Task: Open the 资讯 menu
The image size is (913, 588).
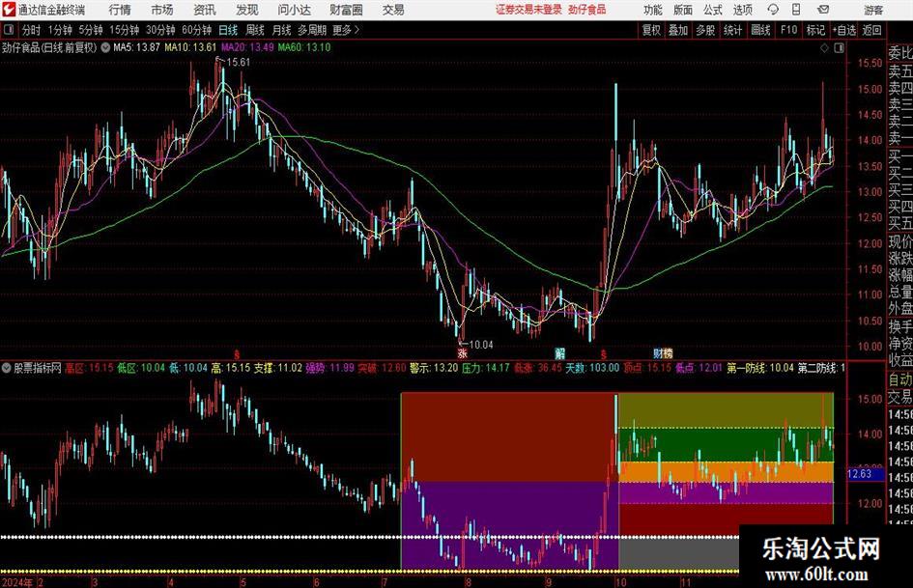Action: click(205, 10)
